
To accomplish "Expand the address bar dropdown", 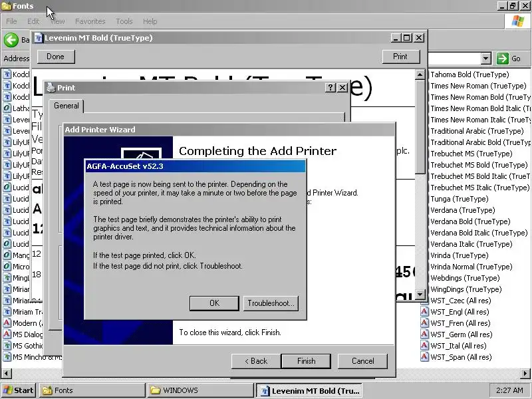I will [x=486, y=59].
